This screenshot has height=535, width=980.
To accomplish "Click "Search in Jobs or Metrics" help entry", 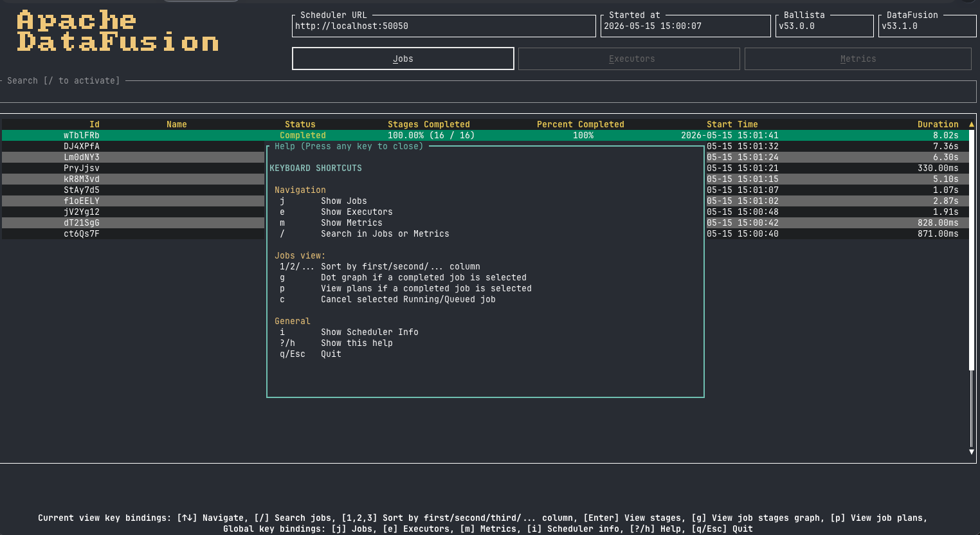I will [x=385, y=233].
